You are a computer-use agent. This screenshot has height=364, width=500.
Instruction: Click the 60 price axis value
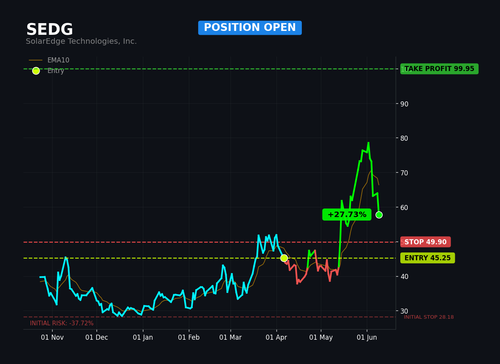404,207
